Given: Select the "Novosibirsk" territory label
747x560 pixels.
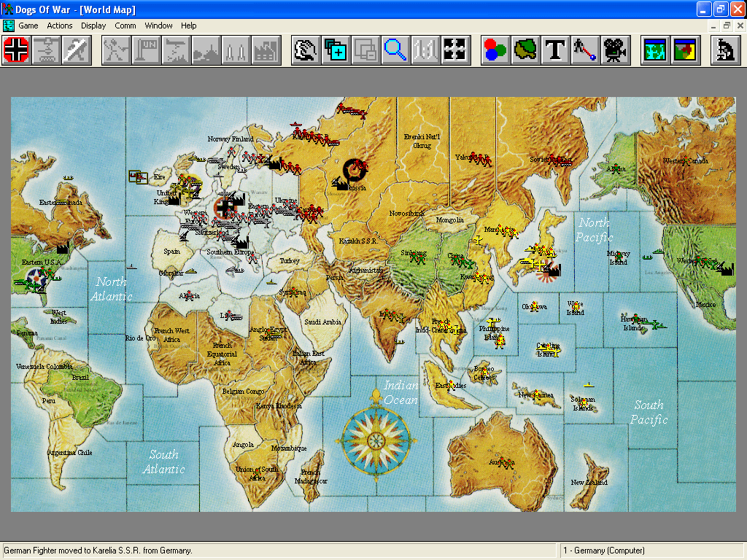Looking at the screenshot, I should [x=407, y=214].
